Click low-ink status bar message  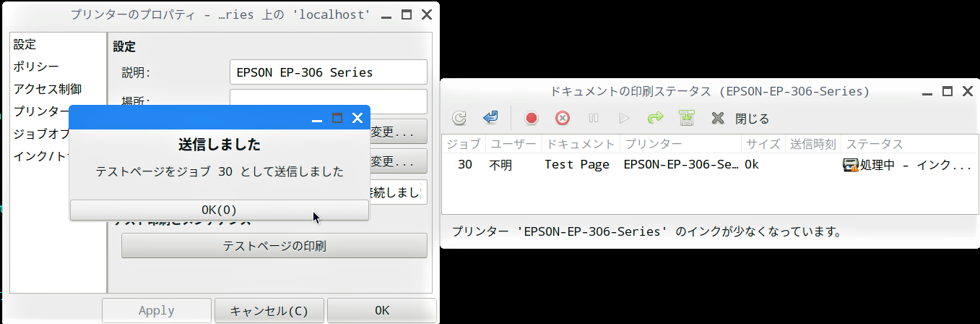(x=647, y=232)
